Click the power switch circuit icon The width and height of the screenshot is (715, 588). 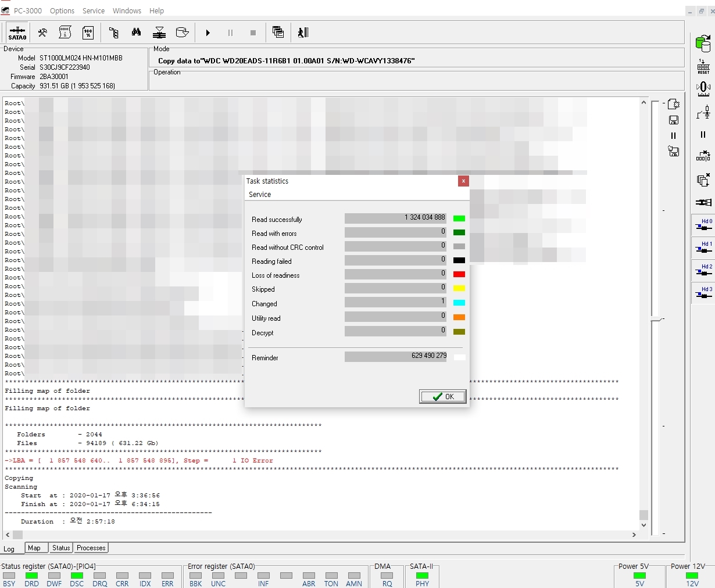pos(703,112)
